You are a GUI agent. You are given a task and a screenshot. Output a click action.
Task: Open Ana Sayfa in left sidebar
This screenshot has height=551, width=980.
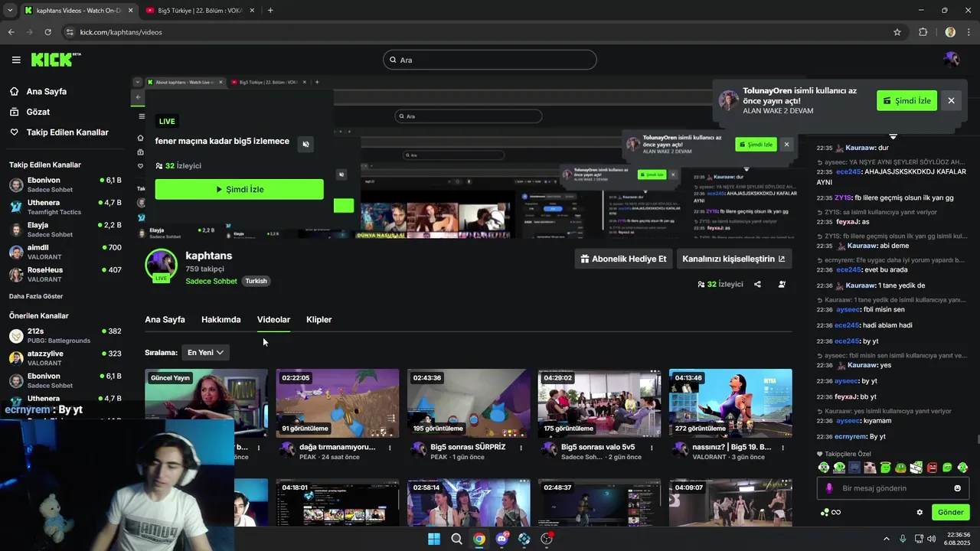pyautogui.click(x=47, y=92)
